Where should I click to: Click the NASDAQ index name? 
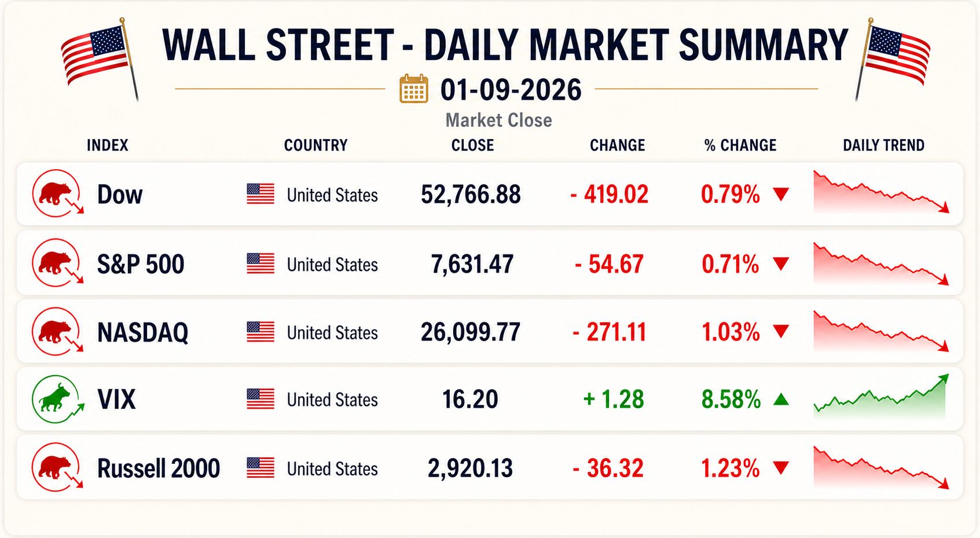143,332
